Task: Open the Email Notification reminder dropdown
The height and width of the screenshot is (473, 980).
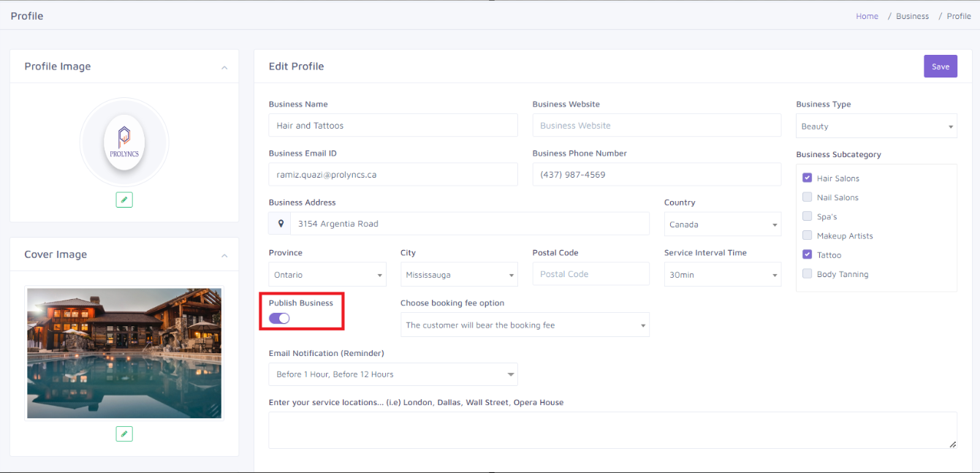Action: pos(393,374)
